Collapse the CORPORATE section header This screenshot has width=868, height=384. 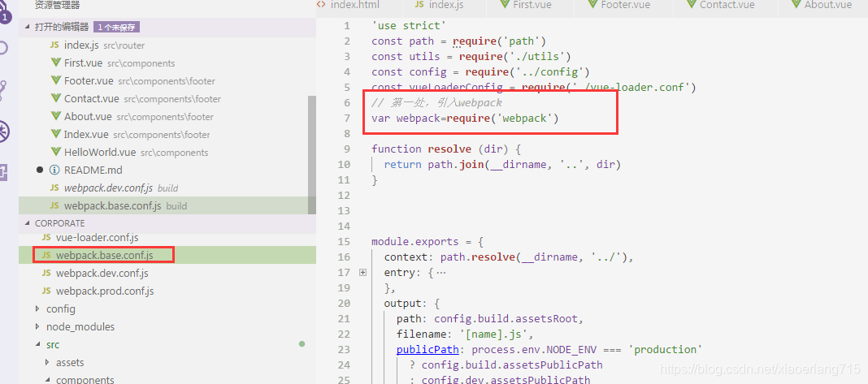(28, 223)
